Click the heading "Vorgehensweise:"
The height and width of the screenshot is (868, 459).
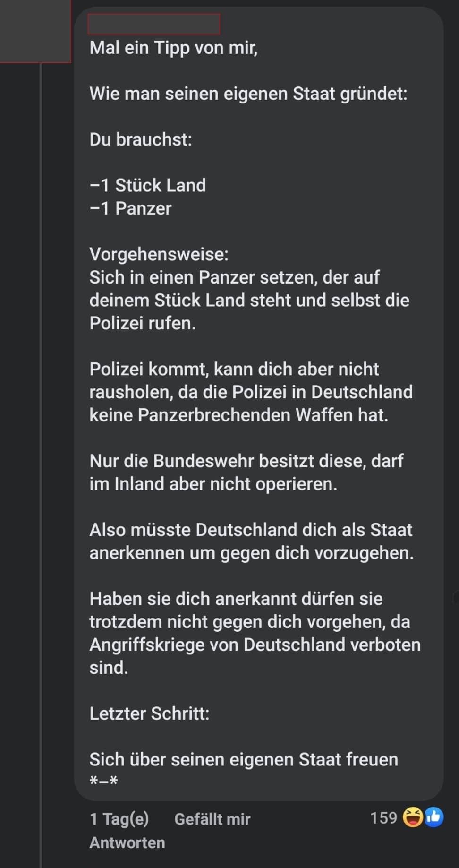click(159, 254)
